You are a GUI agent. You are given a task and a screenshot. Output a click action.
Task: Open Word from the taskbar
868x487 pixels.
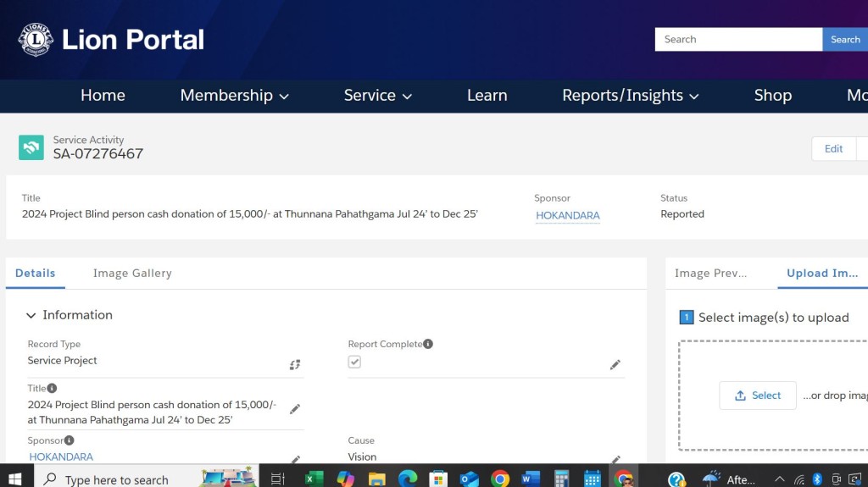tap(531, 479)
